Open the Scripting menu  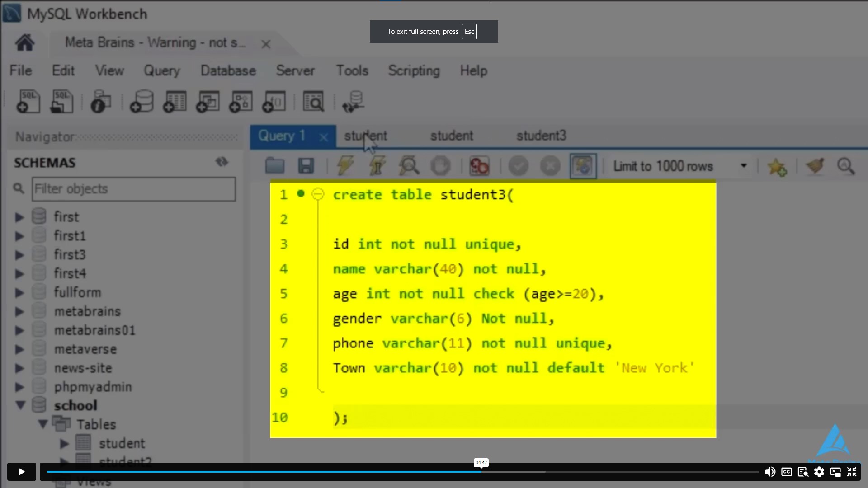tap(414, 70)
